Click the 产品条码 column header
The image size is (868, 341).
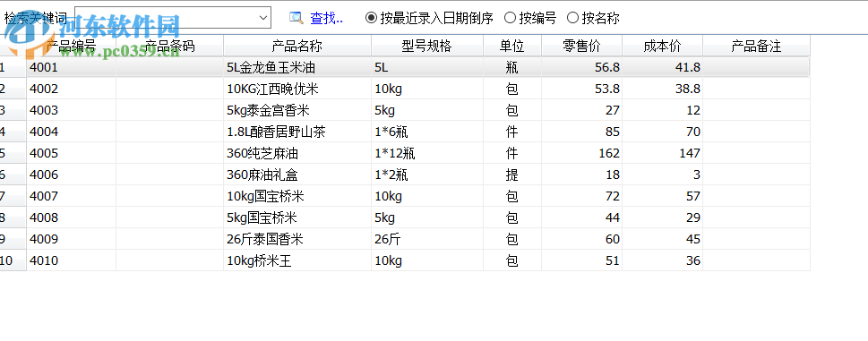click(170, 46)
